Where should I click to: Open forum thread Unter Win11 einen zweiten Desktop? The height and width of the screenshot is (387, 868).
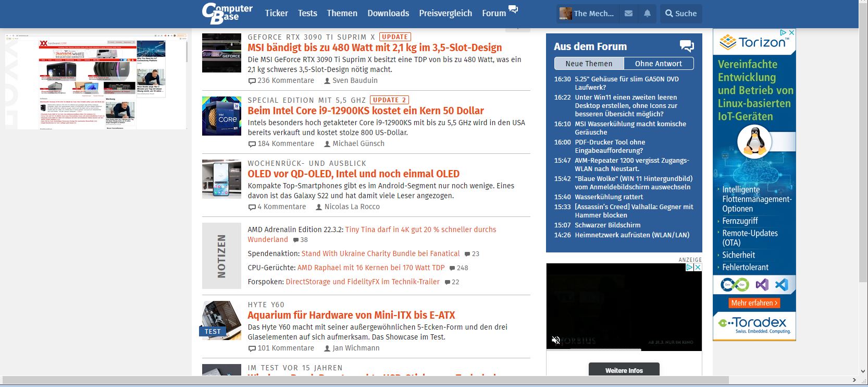626,105
